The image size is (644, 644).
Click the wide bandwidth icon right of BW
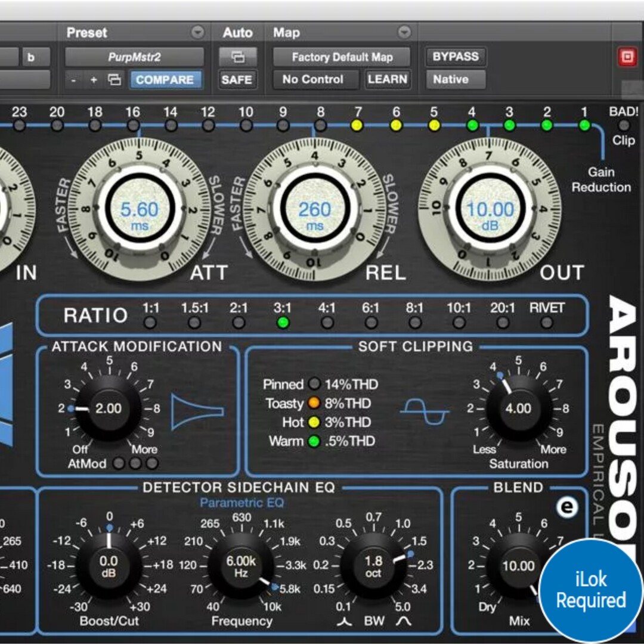click(403, 621)
